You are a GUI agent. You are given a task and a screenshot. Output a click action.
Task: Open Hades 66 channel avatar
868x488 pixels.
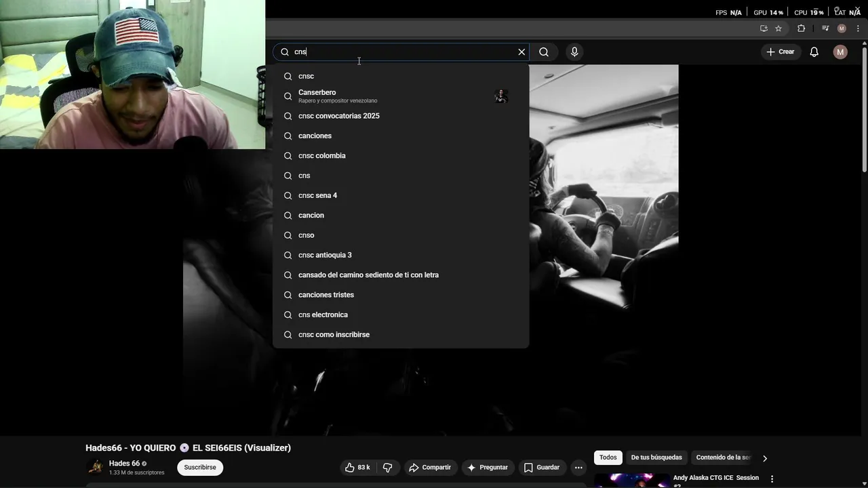96,468
